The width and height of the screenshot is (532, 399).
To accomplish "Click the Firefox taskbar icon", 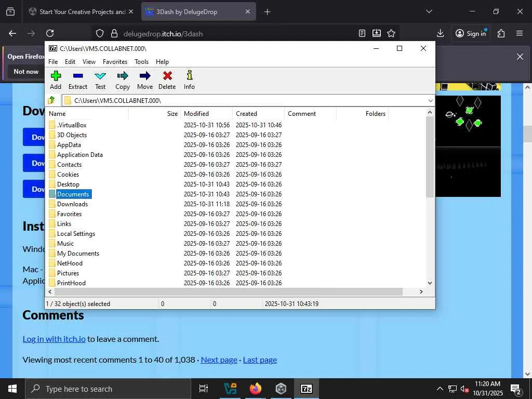I will [256, 389].
